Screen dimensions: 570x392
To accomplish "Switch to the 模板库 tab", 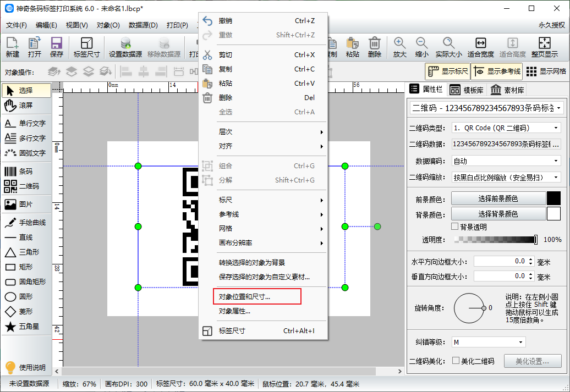I will (x=467, y=90).
